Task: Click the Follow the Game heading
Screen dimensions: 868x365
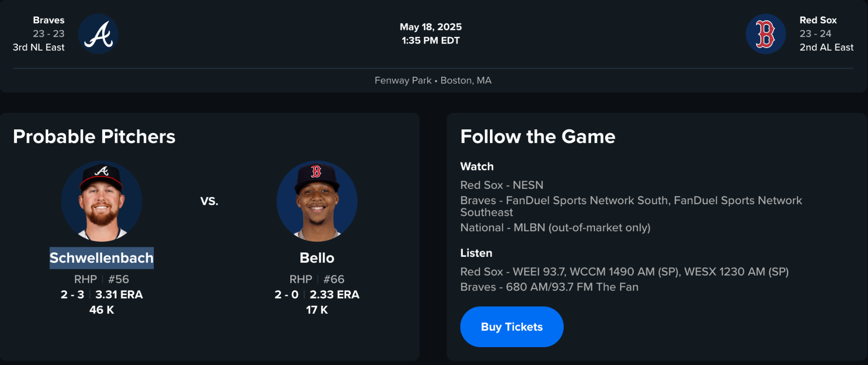Action: point(538,137)
